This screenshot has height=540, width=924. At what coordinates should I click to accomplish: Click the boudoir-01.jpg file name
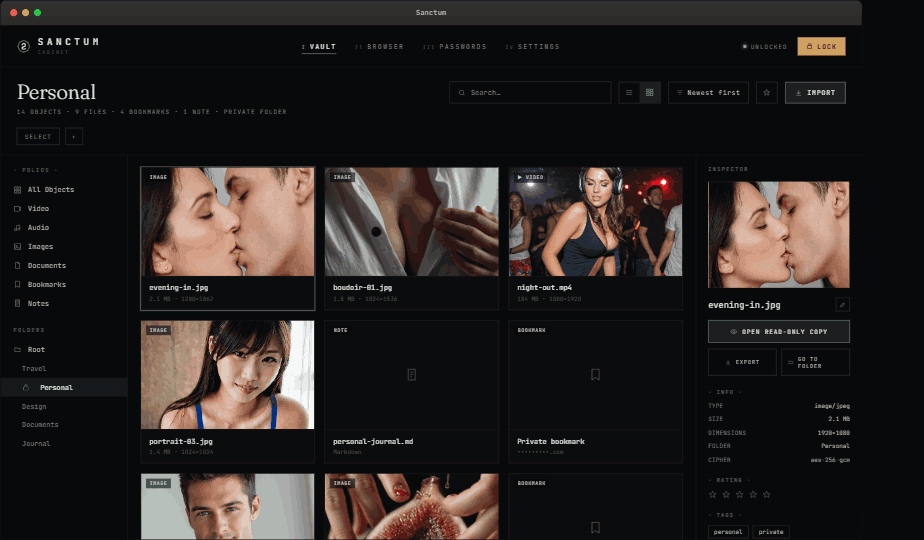(x=362, y=288)
